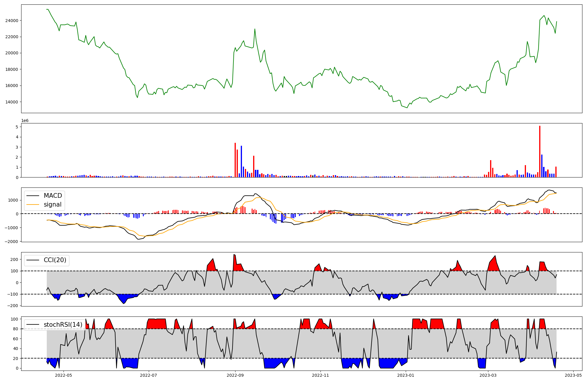The image size is (588, 382).
Task: Click the MACD legend entry
Action: (x=53, y=196)
